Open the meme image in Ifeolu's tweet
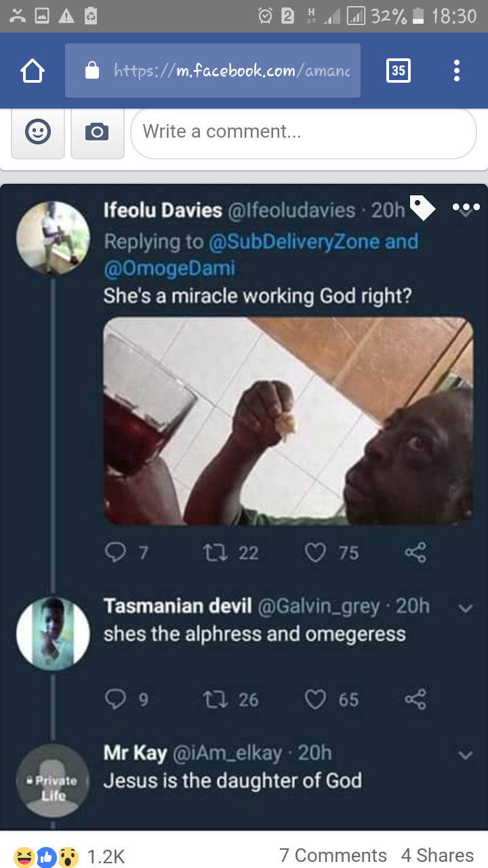 pos(288,420)
